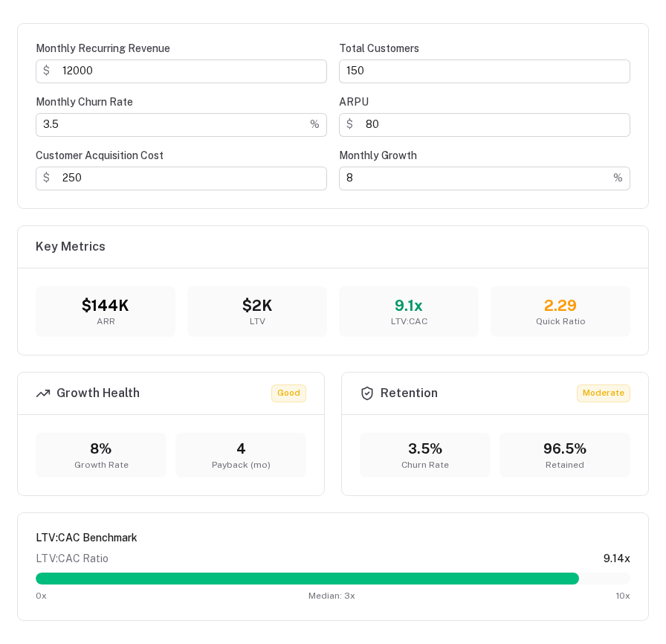The height and width of the screenshot is (644, 666).
Task: Click the 10x scale label
Action: 623,596
